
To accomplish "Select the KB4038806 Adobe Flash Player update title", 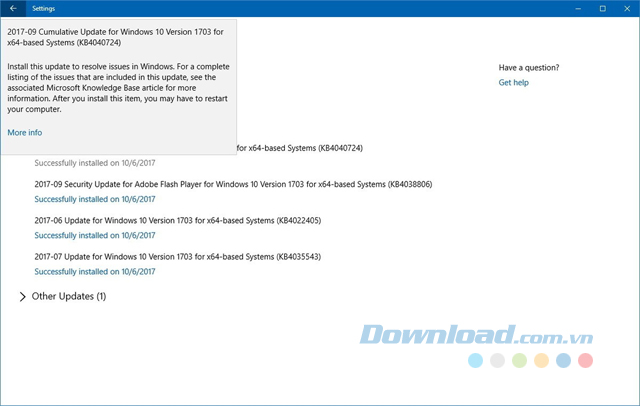I will click(233, 184).
